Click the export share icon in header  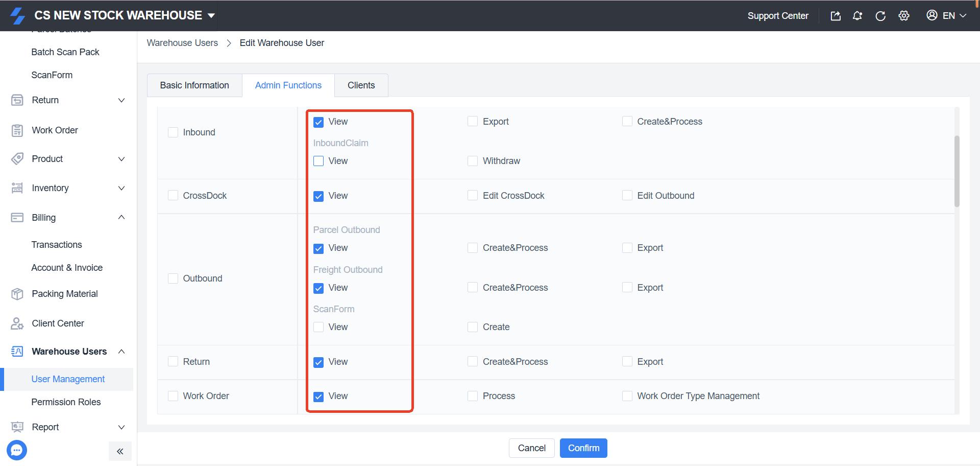[x=836, y=16]
